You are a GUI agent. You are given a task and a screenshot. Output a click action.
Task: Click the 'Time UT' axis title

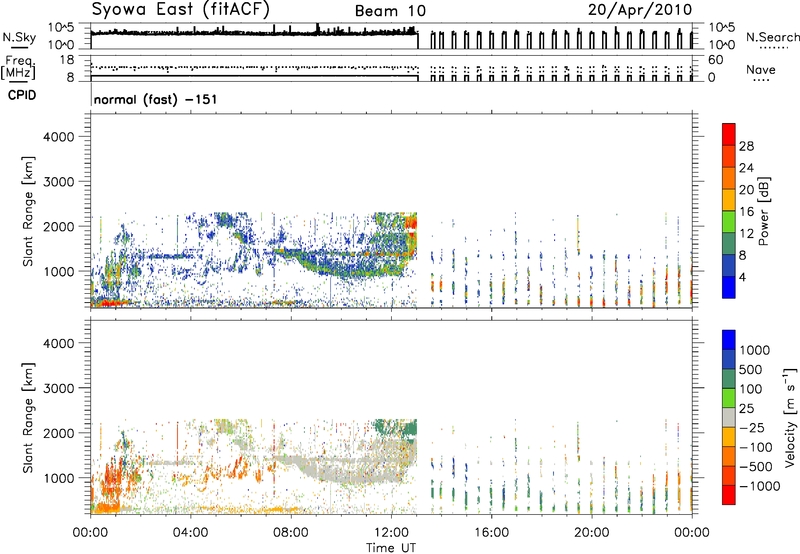tap(391, 548)
